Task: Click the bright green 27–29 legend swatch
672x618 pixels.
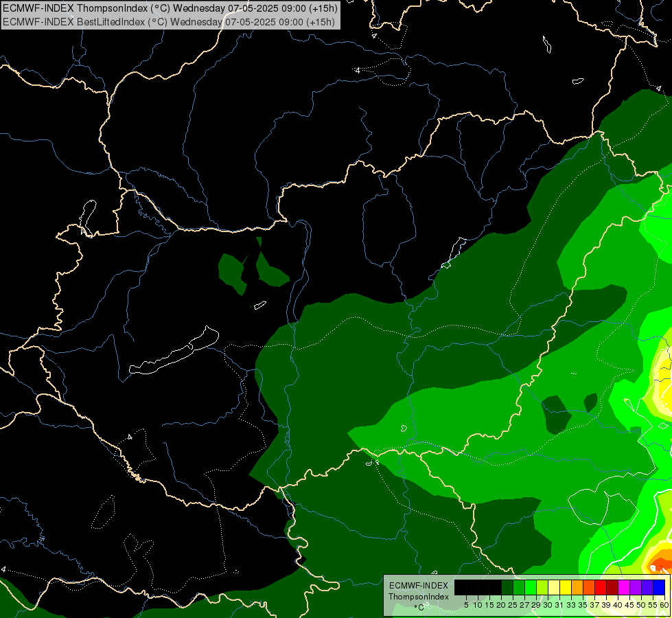Action: click(531, 587)
